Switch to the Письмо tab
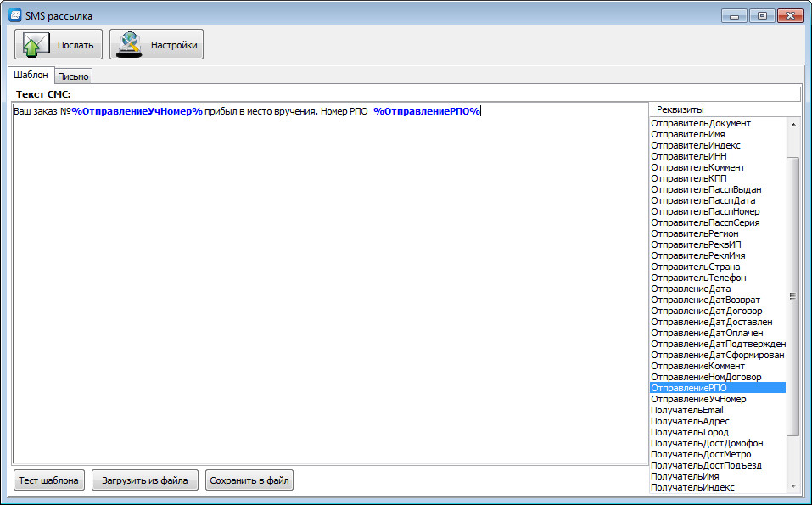Screen dimensions: 812x505 [x=73, y=76]
